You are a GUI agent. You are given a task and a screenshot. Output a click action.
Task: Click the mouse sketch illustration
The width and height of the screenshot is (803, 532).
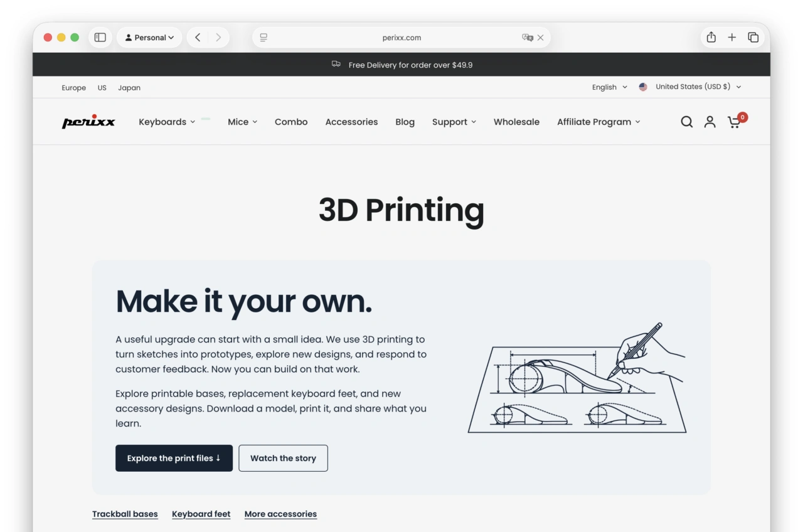(x=577, y=378)
